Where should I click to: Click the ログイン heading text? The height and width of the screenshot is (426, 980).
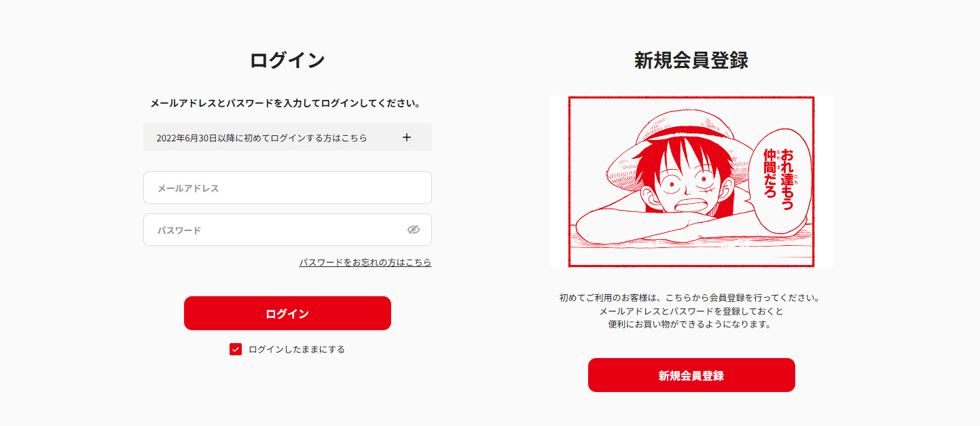tap(287, 60)
